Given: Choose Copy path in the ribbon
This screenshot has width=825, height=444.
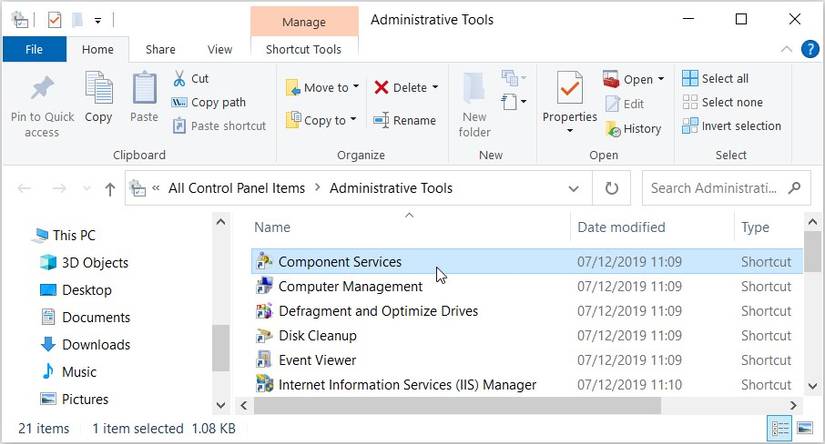Looking at the screenshot, I should coord(208,102).
